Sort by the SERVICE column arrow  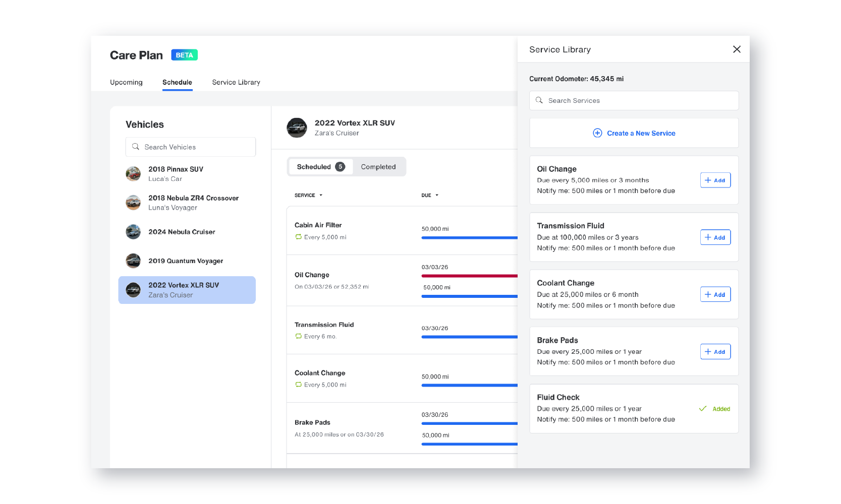pos(321,196)
